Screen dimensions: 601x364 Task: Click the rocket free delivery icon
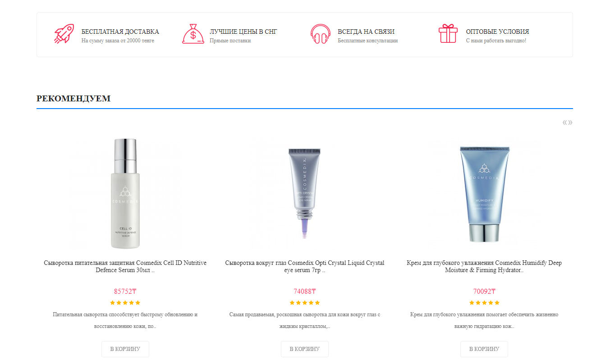[x=64, y=34]
